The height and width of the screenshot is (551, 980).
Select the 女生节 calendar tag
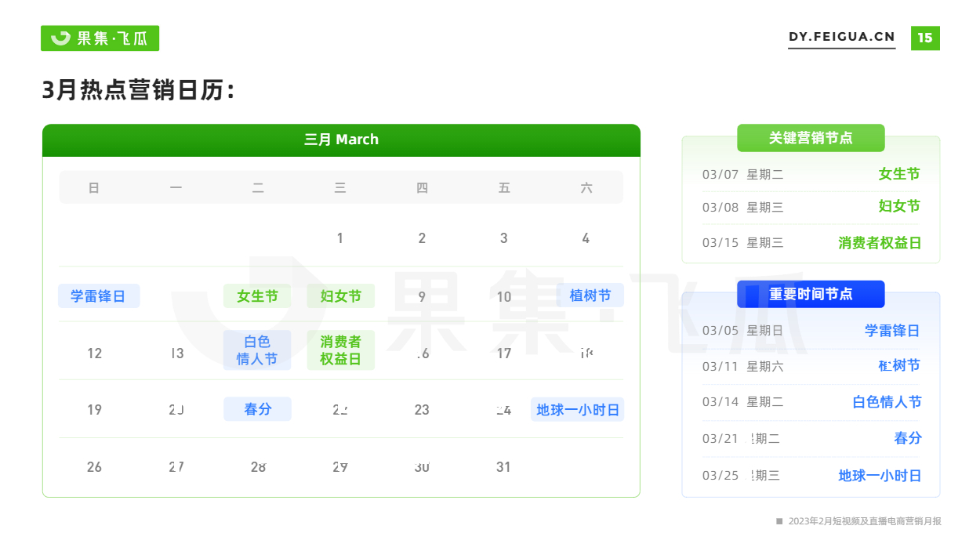click(x=257, y=295)
